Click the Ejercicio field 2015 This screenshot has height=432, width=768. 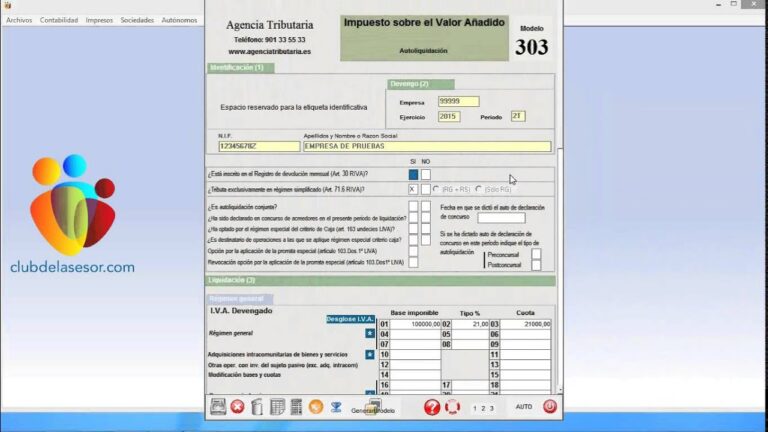(449, 117)
